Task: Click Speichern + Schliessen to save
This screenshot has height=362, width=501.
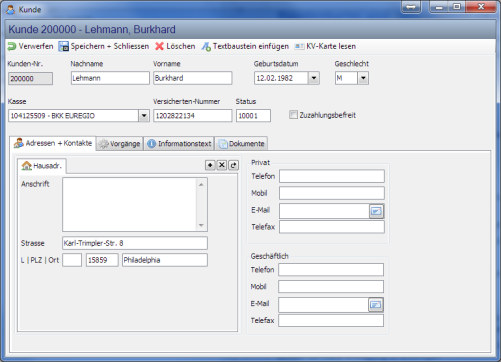Action: (x=104, y=46)
